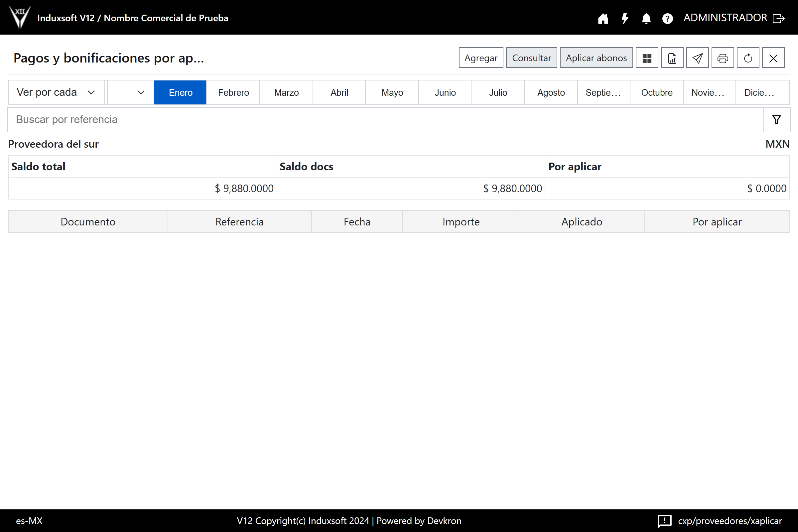Refresh the list with reload icon
Viewport: 798px width, 532px height.
pyautogui.click(x=748, y=58)
